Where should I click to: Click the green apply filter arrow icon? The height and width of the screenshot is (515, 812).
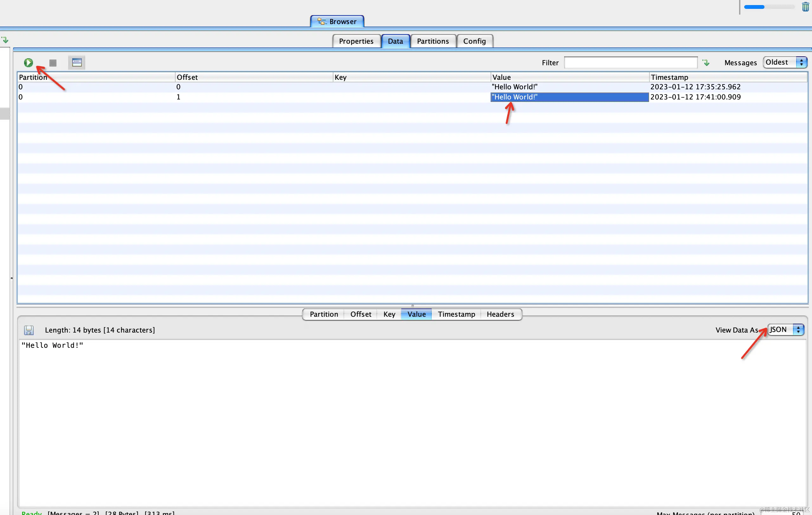click(x=706, y=63)
